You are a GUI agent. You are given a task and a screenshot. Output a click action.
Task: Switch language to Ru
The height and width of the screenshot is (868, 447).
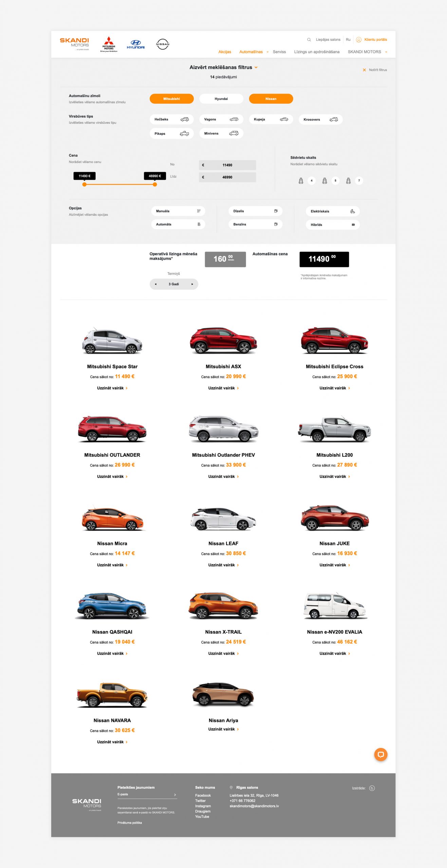tap(348, 40)
